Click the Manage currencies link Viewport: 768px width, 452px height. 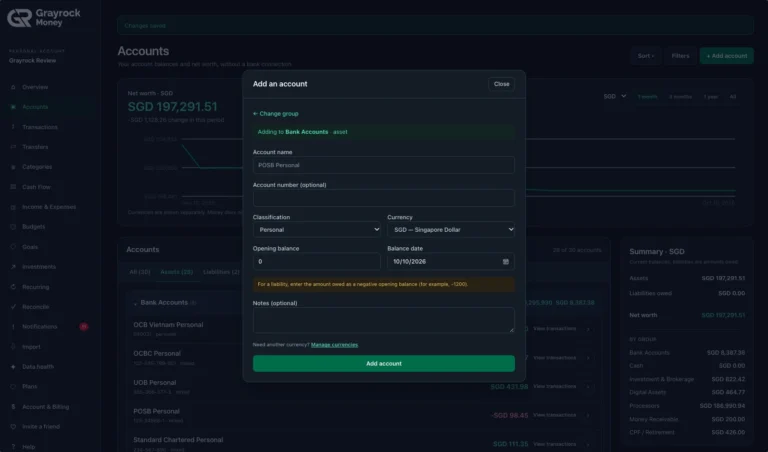(334, 345)
